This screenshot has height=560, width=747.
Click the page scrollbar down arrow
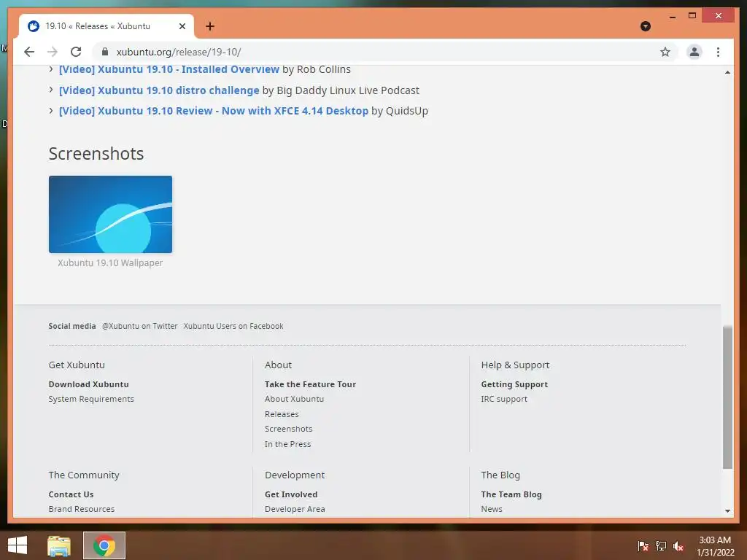[x=727, y=511]
